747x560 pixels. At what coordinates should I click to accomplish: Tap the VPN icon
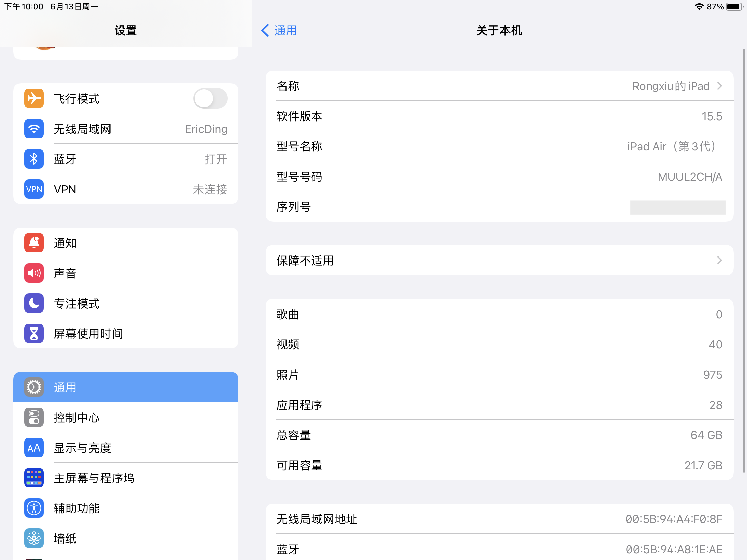tap(34, 189)
